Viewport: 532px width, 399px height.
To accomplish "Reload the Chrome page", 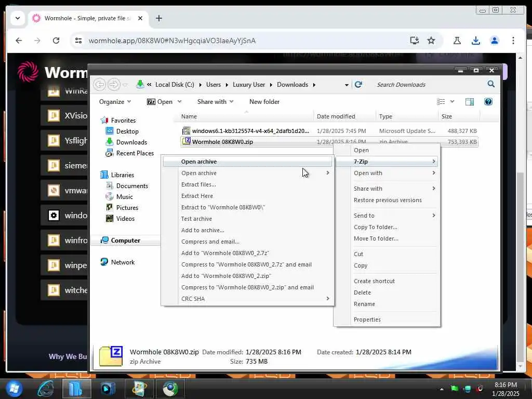I will point(56,41).
